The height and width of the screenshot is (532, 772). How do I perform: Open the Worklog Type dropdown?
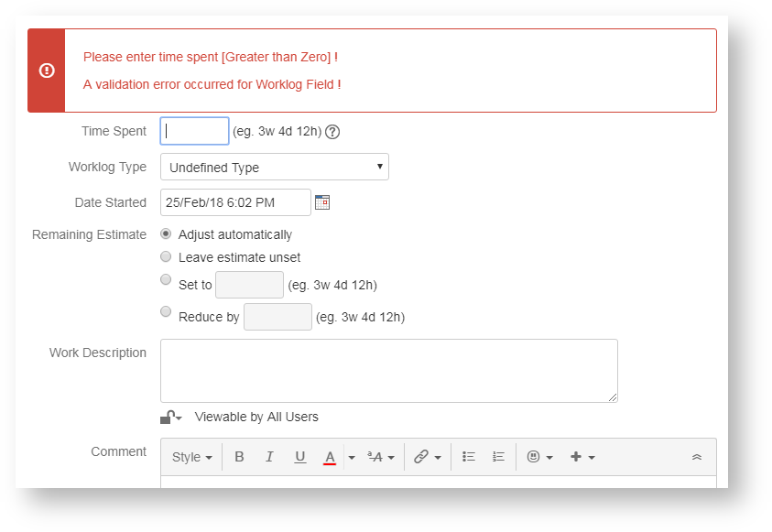[x=275, y=167]
